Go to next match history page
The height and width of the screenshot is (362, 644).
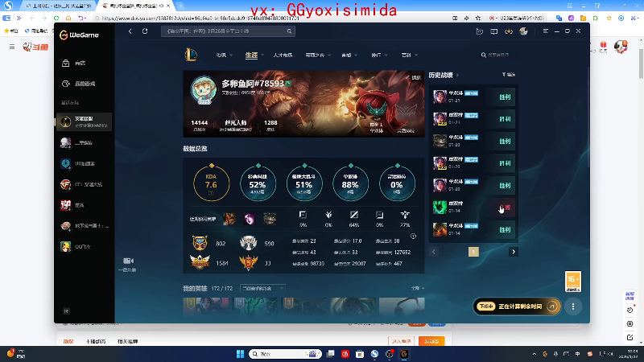[x=514, y=252]
